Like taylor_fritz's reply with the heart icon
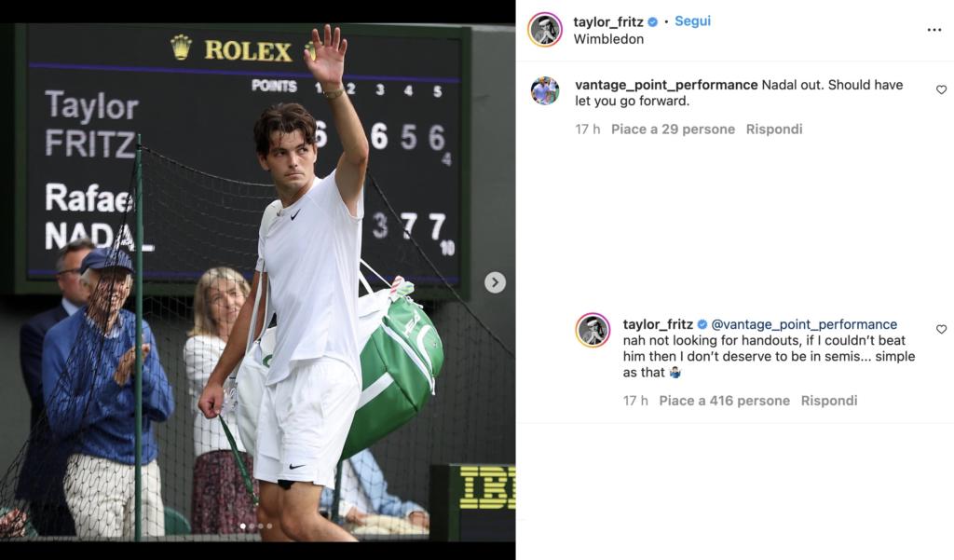The width and height of the screenshot is (954, 560). click(x=941, y=329)
